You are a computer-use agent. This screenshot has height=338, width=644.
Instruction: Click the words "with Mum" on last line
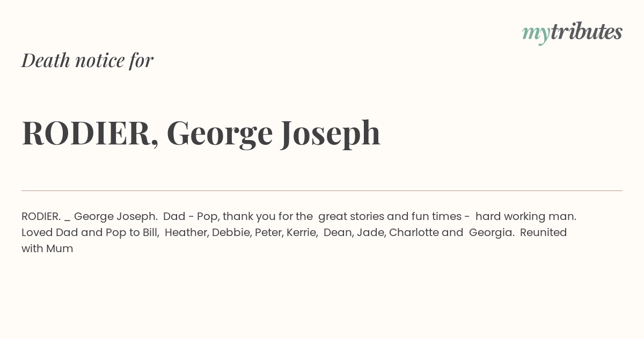tap(47, 249)
